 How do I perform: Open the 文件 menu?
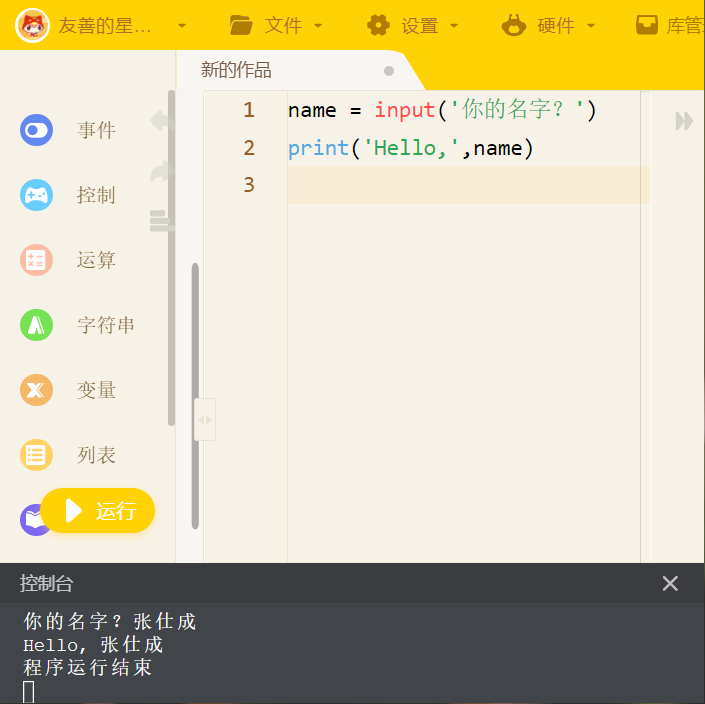click(x=283, y=25)
